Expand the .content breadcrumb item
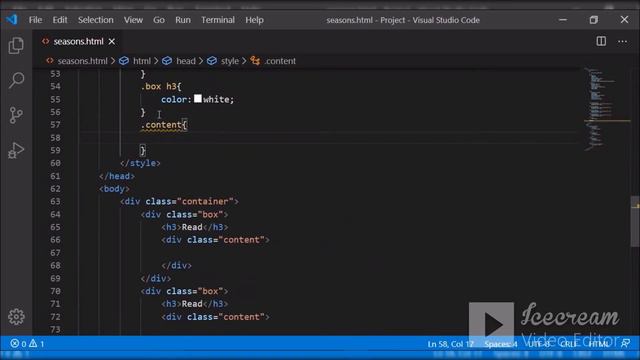The image size is (640, 360). click(280, 61)
